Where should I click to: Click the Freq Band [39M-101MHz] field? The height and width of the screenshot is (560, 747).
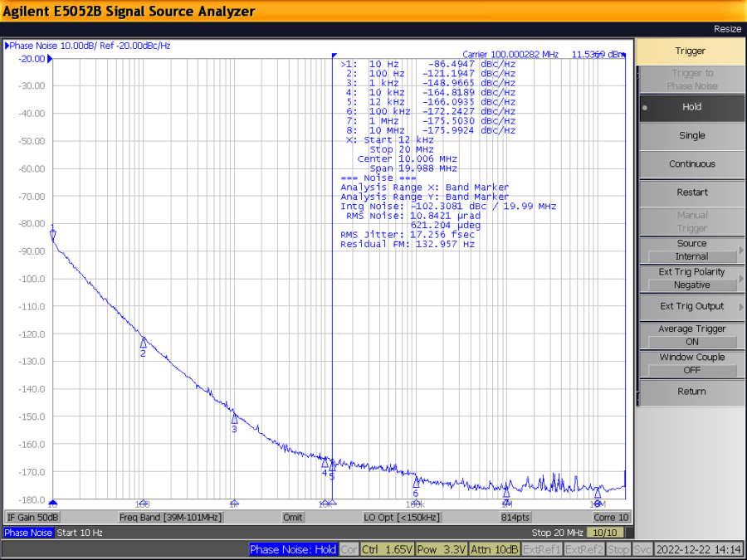click(170, 518)
